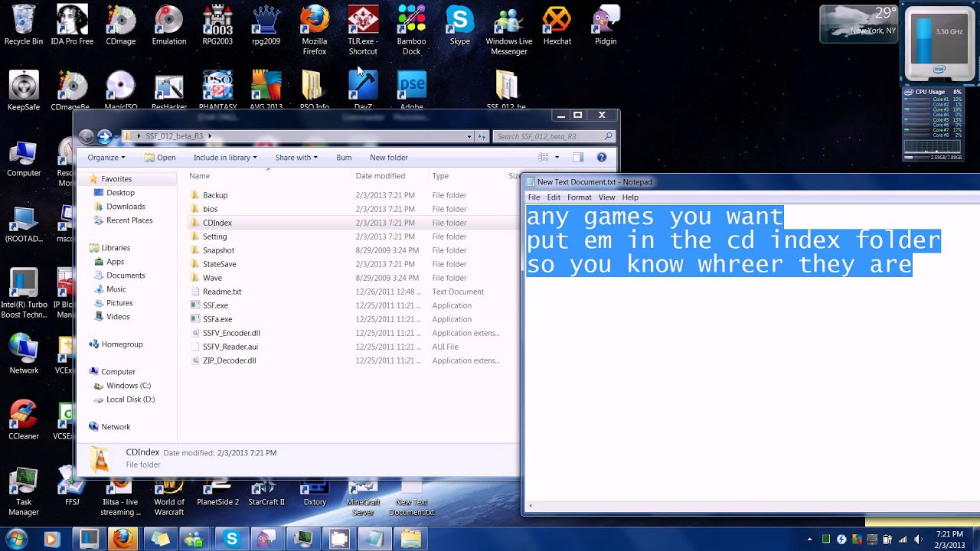This screenshot has width=980, height=551.
Task: Open Windows Live Messenger desktop icon
Action: tap(508, 30)
